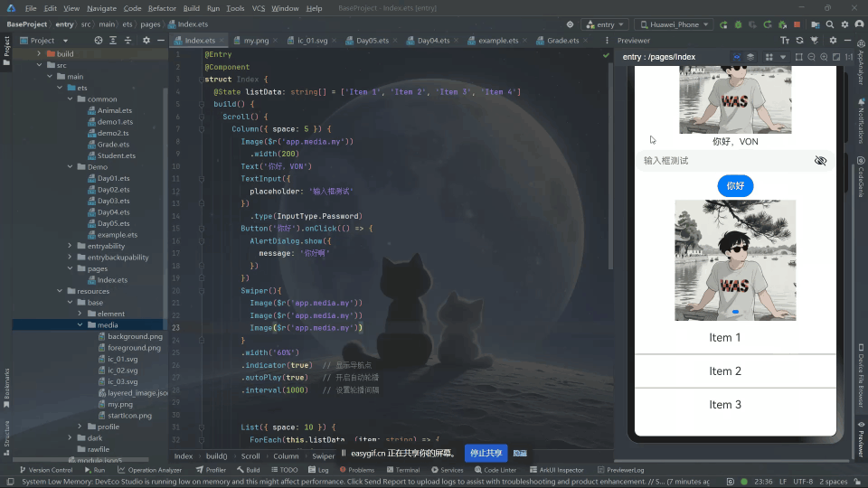Open the VCS menu
The image size is (868, 488).
click(x=258, y=8)
